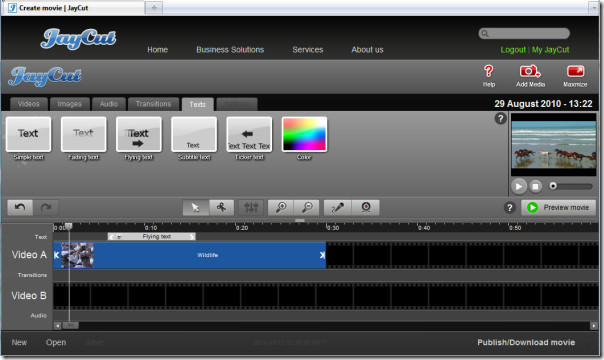Click the playhead marker on the ruler
The width and height of the screenshot is (604, 360).
click(69, 226)
